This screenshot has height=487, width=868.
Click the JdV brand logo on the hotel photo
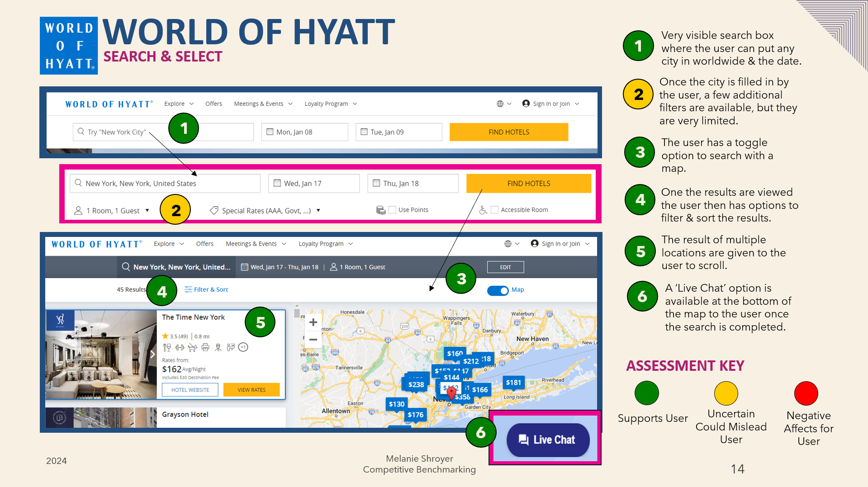[60, 320]
